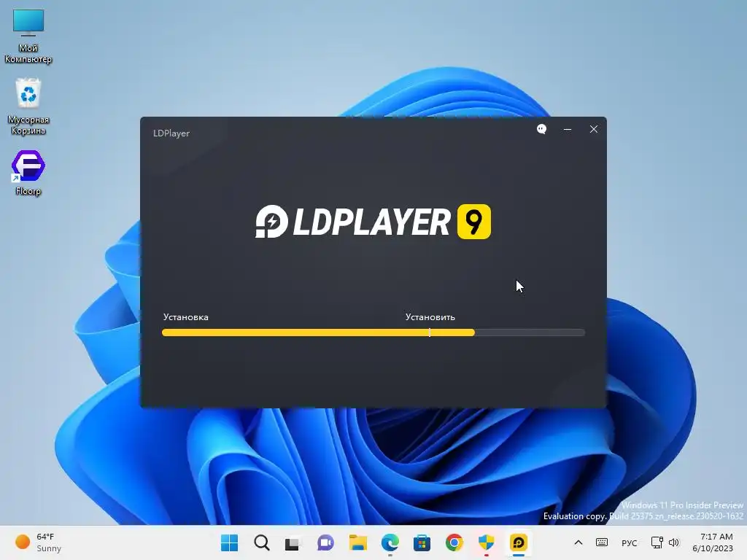This screenshot has width=747, height=560.
Task: Open Microsoft Store from the taskbar
Action: click(422, 542)
